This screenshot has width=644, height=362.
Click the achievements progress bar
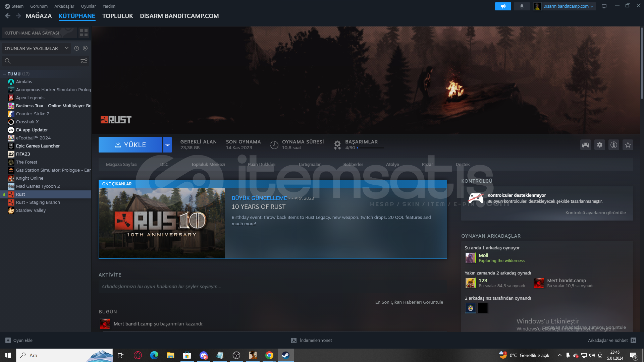coord(371,148)
